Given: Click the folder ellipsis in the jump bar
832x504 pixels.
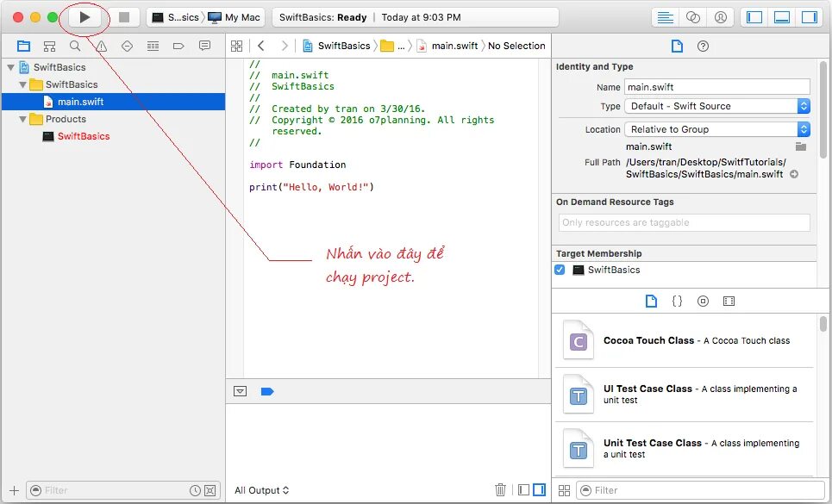Looking at the screenshot, I should [x=392, y=47].
